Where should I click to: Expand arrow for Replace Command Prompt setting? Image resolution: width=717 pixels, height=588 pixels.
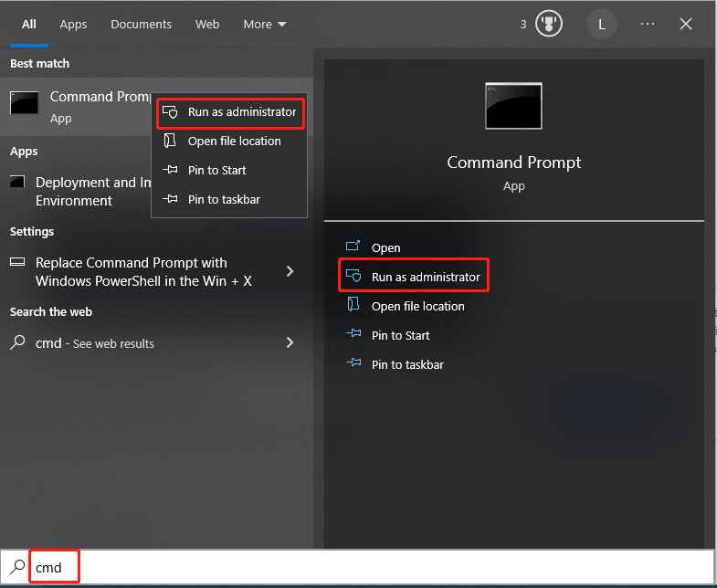pos(290,271)
